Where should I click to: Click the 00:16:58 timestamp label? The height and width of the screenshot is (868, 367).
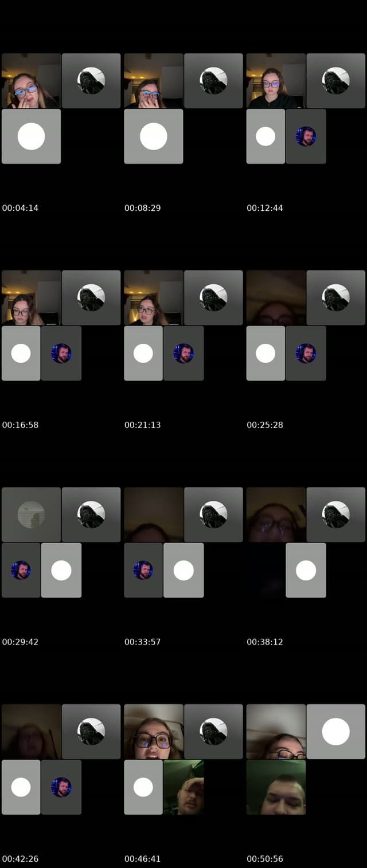coord(20,425)
